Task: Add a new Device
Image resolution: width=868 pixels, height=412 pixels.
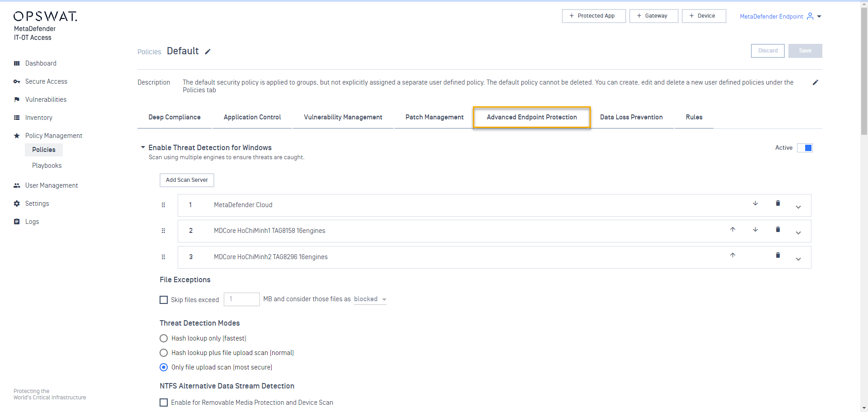Action: pyautogui.click(x=704, y=16)
